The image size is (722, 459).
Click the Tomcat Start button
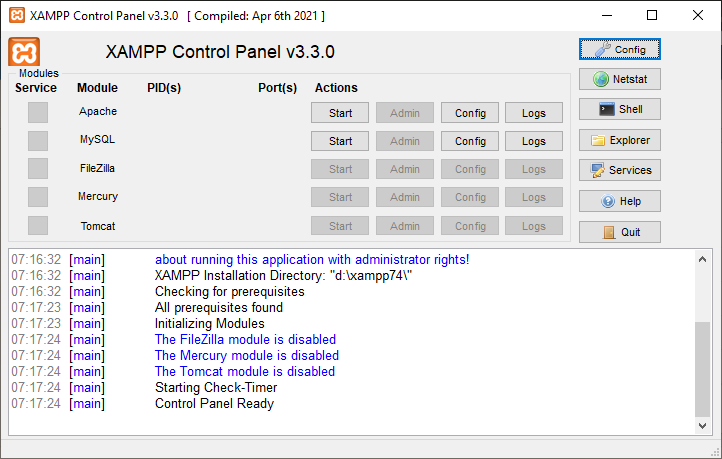[340, 226]
